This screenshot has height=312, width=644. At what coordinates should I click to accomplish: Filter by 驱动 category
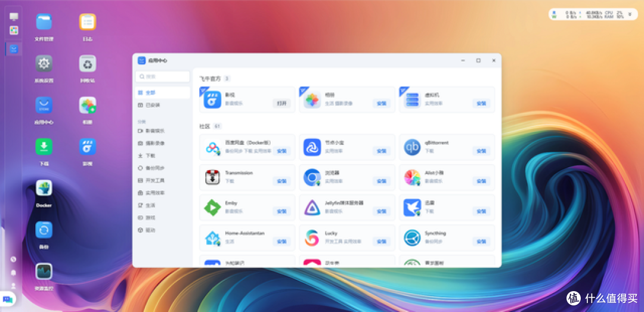point(163,230)
